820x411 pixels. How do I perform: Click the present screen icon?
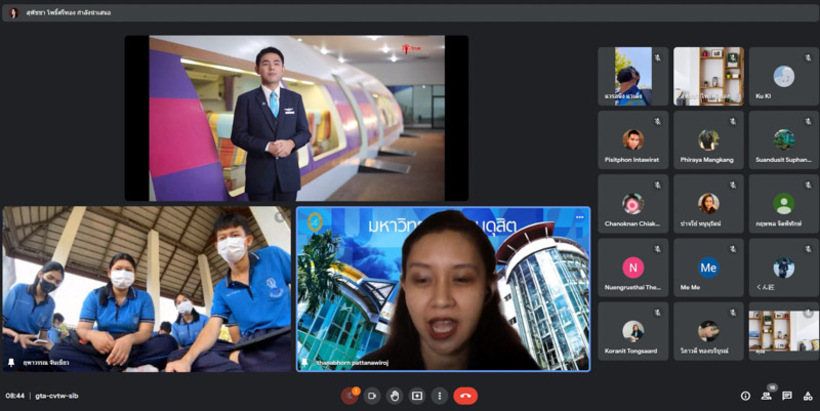pyautogui.click(x=417, y=396)
